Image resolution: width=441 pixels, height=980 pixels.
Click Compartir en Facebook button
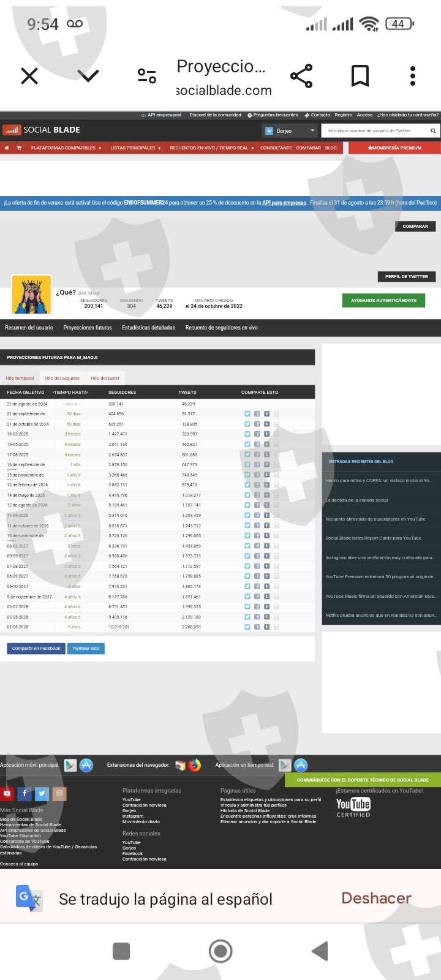[36, 648]
